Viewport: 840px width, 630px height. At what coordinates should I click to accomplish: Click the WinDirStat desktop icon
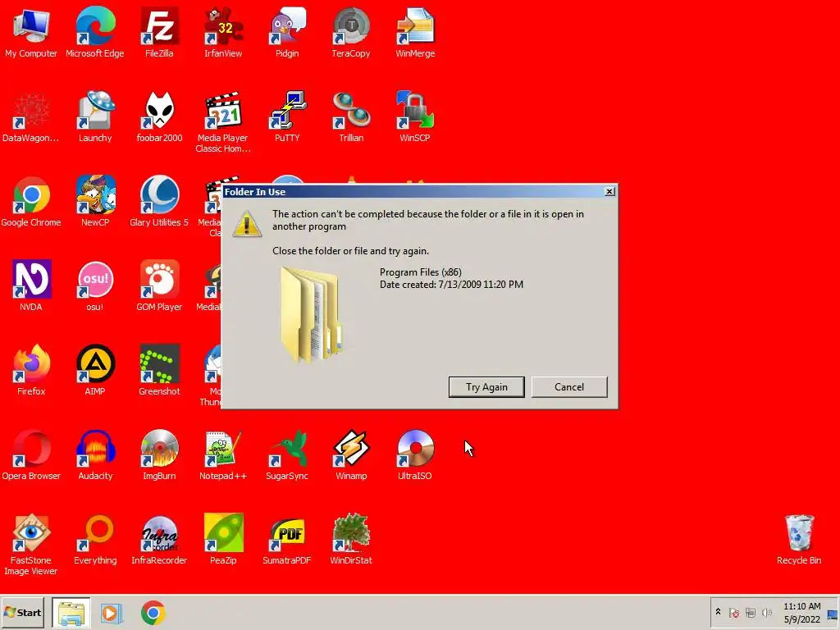[x=351, y=540]
